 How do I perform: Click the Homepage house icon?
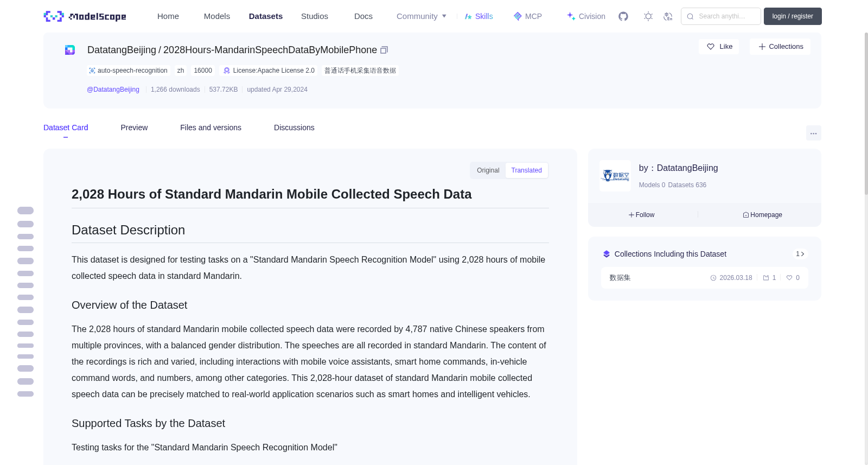[746, 215]
